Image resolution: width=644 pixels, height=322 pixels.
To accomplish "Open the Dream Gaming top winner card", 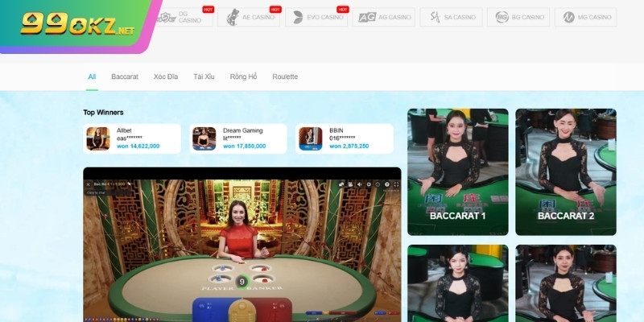I will click(238, 138).
